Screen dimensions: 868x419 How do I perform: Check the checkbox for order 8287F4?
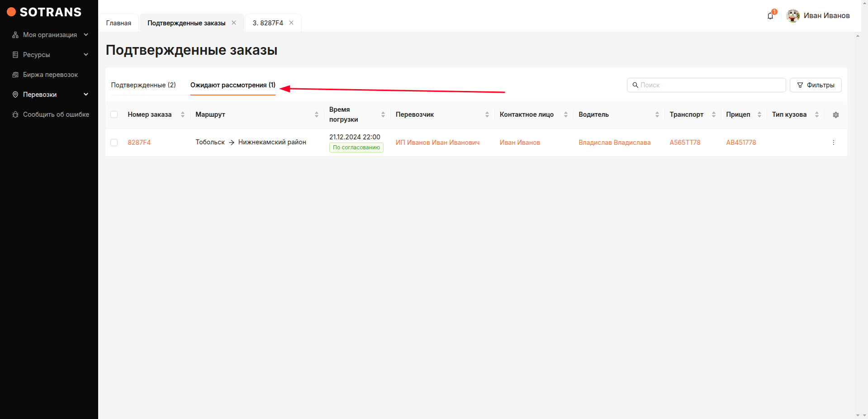pos(114,143)
